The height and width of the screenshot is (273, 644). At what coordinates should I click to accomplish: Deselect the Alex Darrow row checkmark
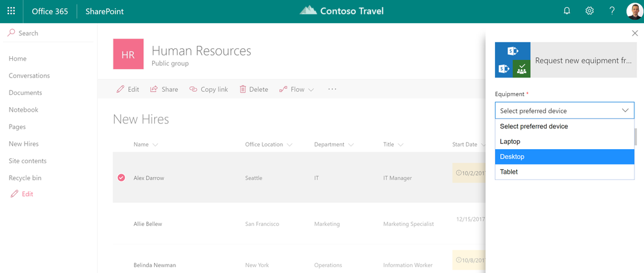coord(121,177)
